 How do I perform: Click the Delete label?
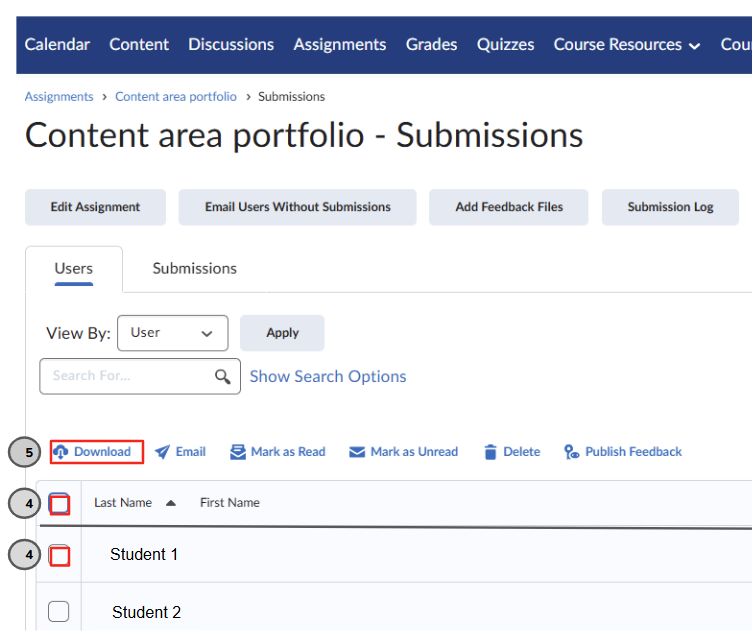(x=522, y=452)
